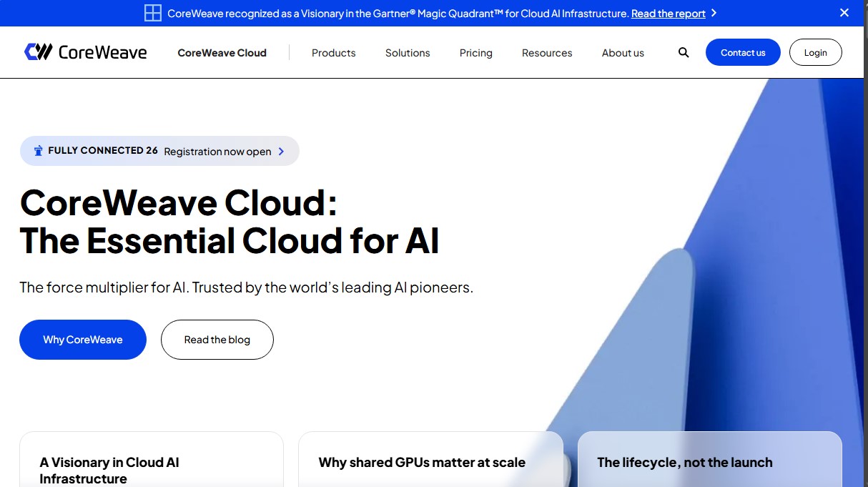This screenshot has width=868, height=487.
Task: Open the Solutions menu
Action: pos(408,53)
